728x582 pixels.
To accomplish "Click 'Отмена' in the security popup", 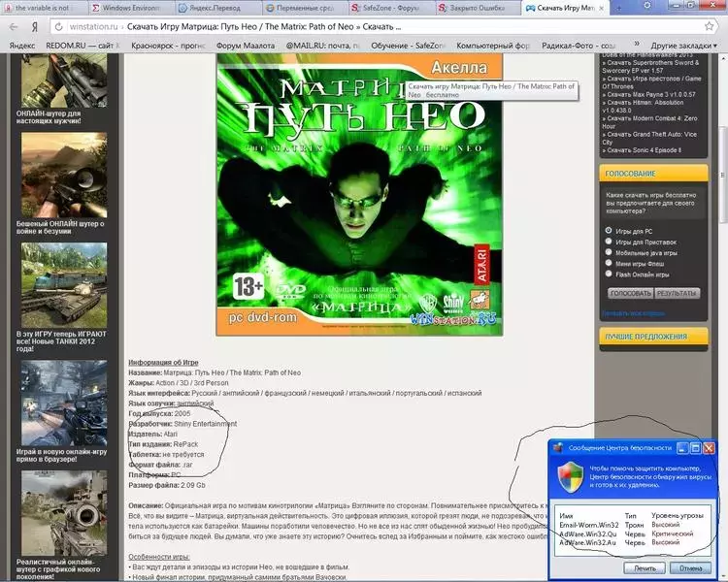I will pos(690,568).
